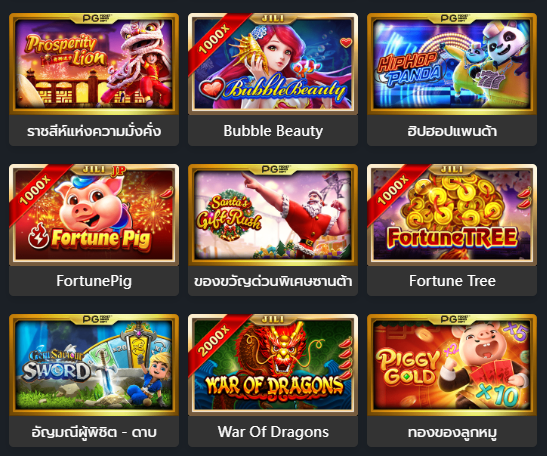Screen dimensions: 547x456
Task: Open the Fortune Pig game thumbnail
Action: coord(94,215)
